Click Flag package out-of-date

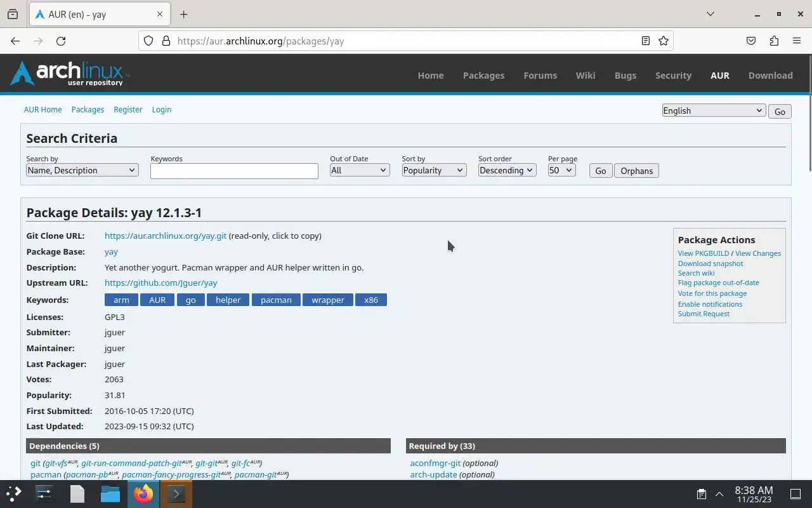[719, 283]
